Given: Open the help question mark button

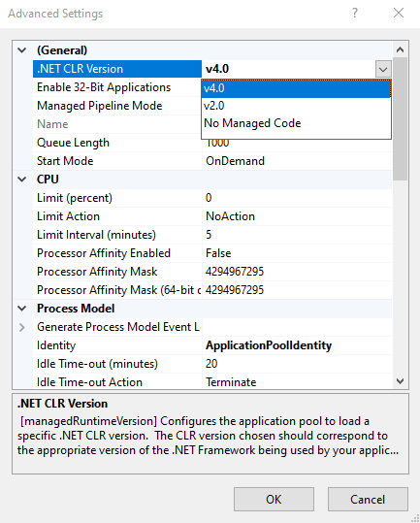Looking at the screenshot, I should click(355, 14).
